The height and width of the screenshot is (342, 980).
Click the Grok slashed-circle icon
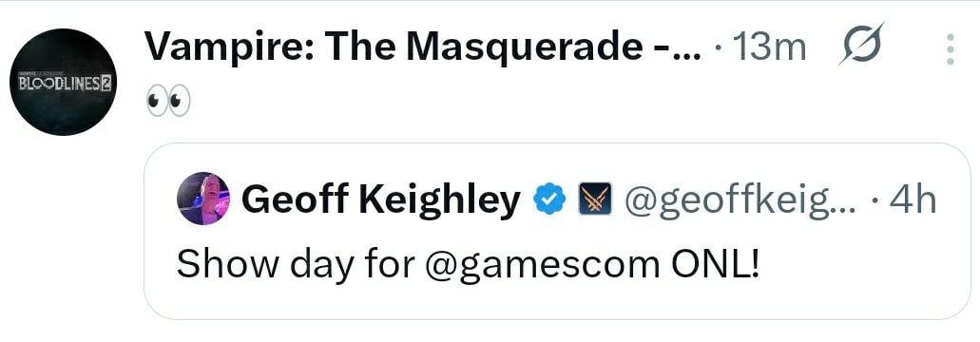[x=862, y=46]
